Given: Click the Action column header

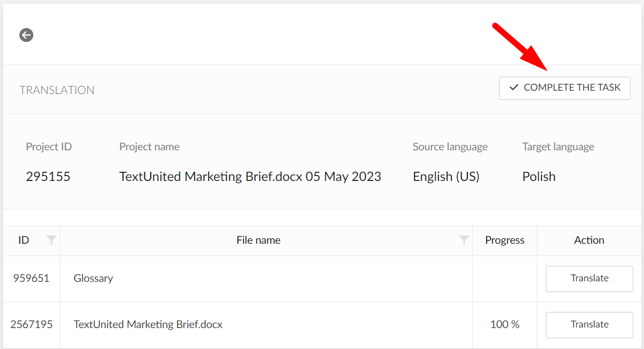Looking at the screenshot, I should click(589, 240).
